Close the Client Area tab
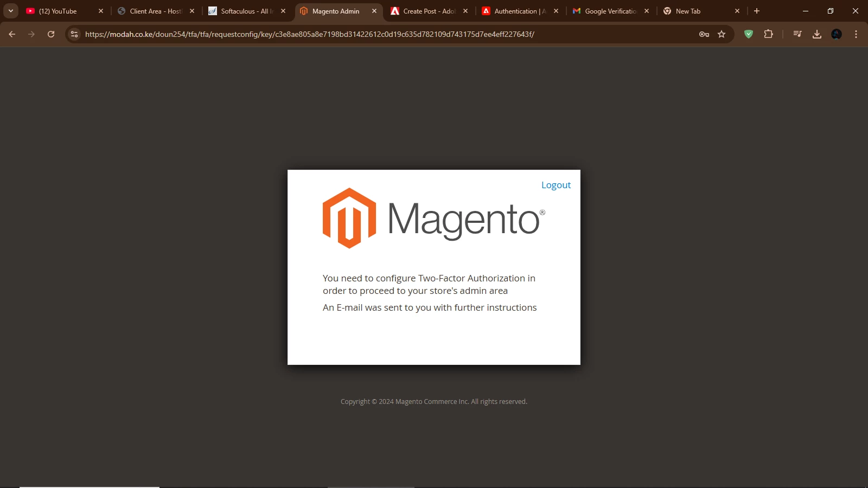The image size is (868, 488). [x=192, y=11]
